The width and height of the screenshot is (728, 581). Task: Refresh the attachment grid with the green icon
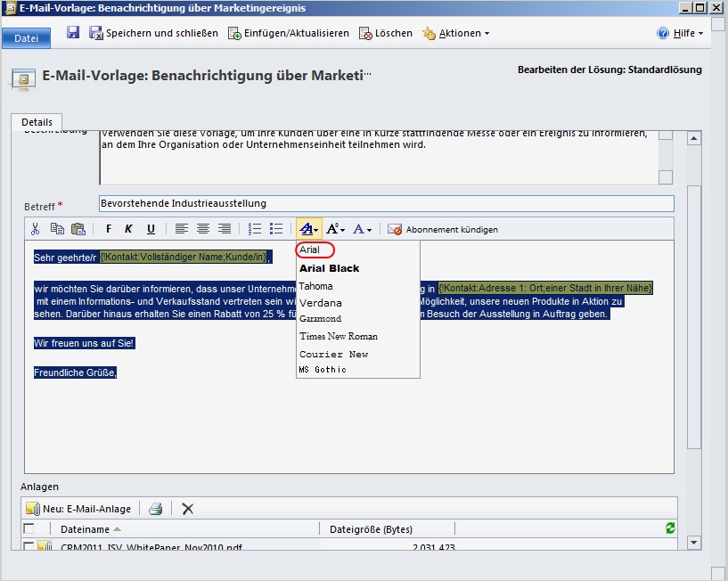click(669, 528)
